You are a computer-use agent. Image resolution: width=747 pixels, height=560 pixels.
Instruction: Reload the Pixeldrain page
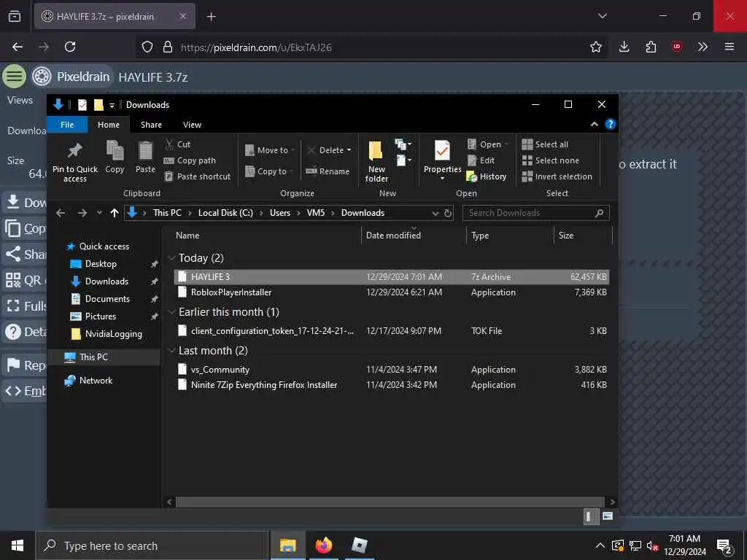coord(70,47)
